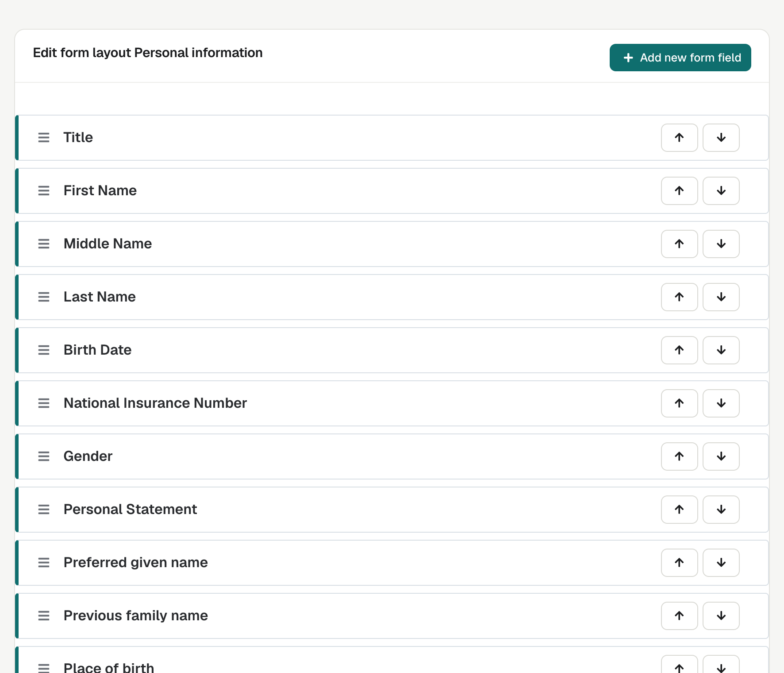784x673 pixels.
Task: Grab the drag handle for Personal Statement
Action: point(44,510)
